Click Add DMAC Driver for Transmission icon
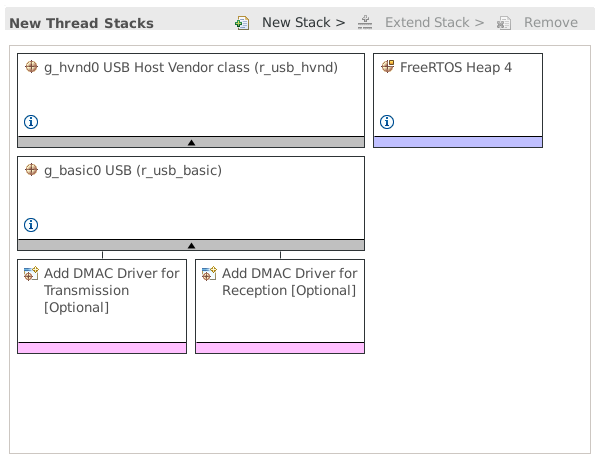Viewport: 596px width, 461px height. click(x=31, y=273)
